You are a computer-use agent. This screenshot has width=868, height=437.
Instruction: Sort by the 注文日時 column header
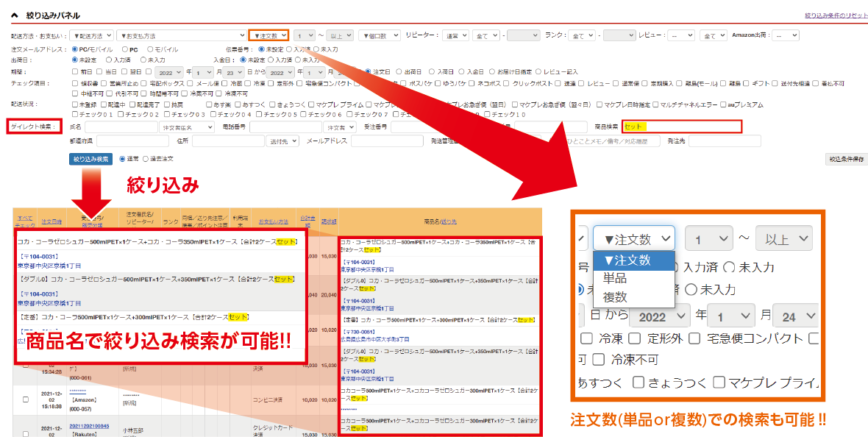pos(51,221)
